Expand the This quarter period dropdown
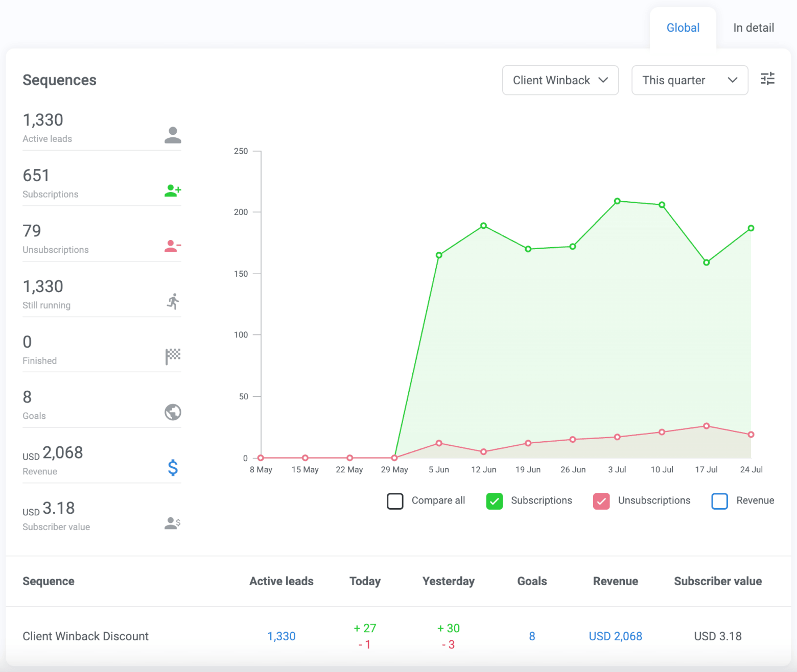Viewport: 797px width, 672px height. pyautogui.click(x=689, y=80)
